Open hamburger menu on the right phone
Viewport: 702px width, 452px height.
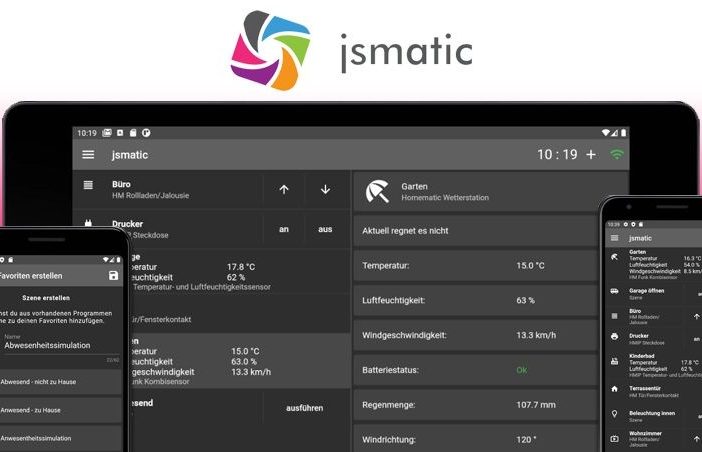click(614, 238)
